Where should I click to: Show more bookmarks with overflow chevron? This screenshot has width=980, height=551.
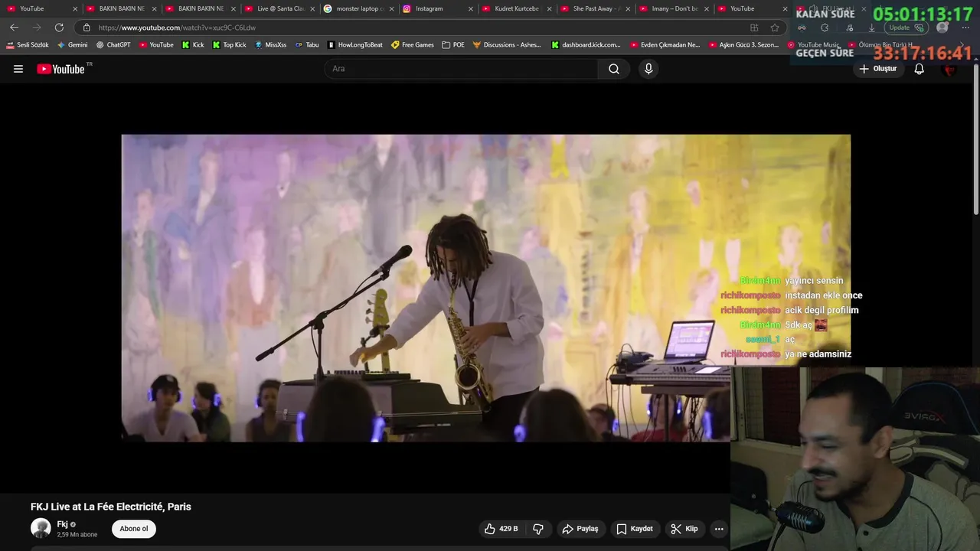click(962, 45)
